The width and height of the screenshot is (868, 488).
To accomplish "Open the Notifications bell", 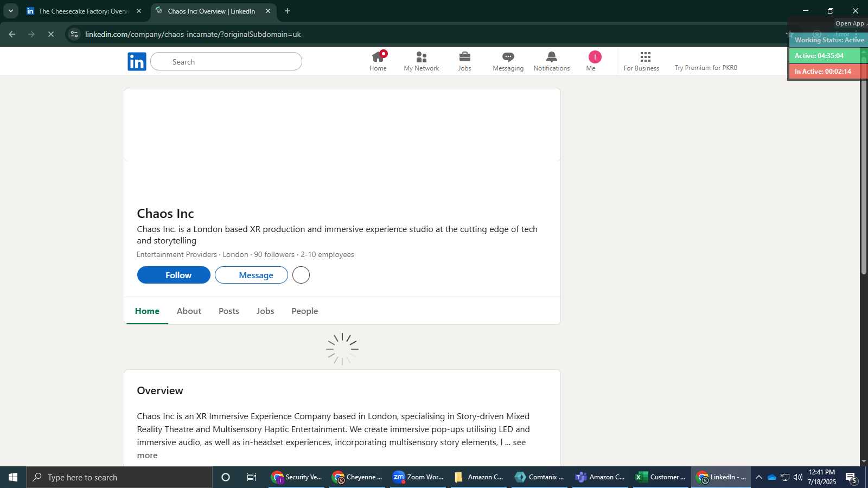I will coord(552,61).
